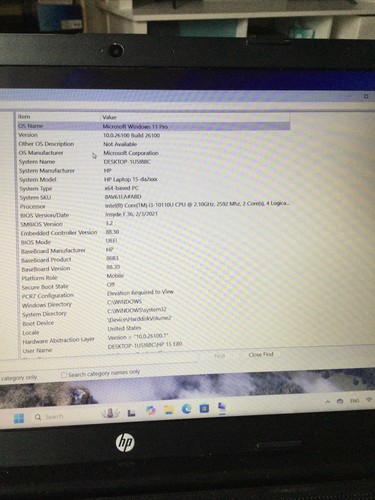Select the Locale row label
This screenshot has width=375, height=500.
click(x=31, y=333)
